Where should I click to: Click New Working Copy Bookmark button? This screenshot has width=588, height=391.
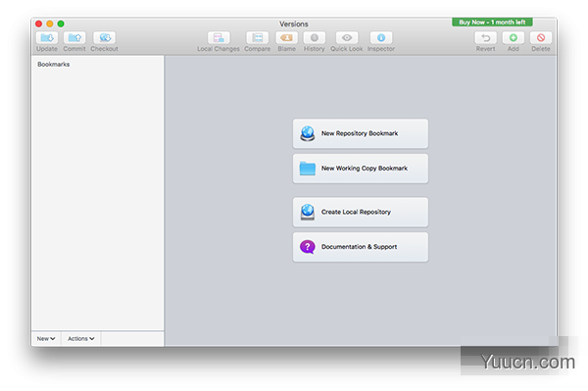click(x=361, y=169)
